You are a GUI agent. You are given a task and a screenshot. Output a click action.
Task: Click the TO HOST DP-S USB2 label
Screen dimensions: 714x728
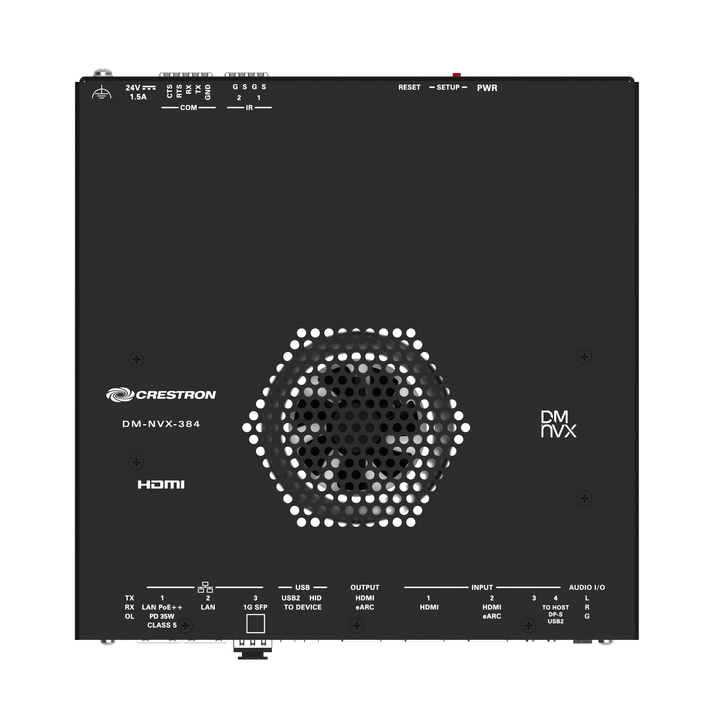(x=555, y=614)
